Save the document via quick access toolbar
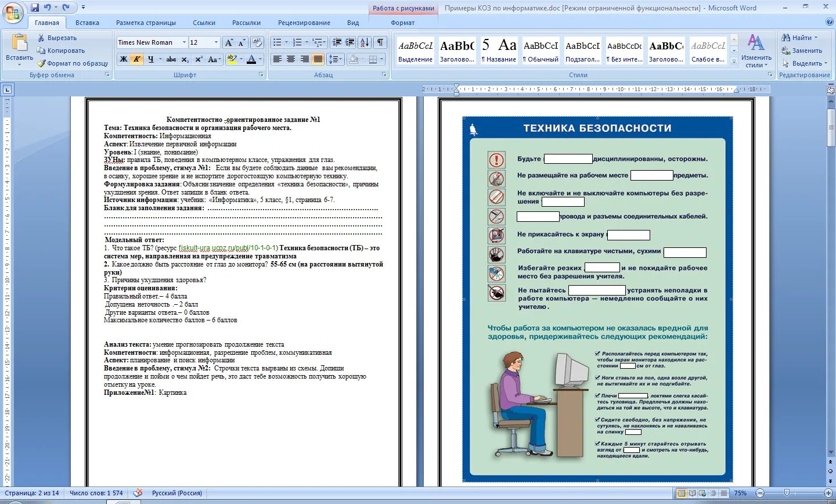The height and width of the screenshot is (504, 836). (x=35, y=8)
